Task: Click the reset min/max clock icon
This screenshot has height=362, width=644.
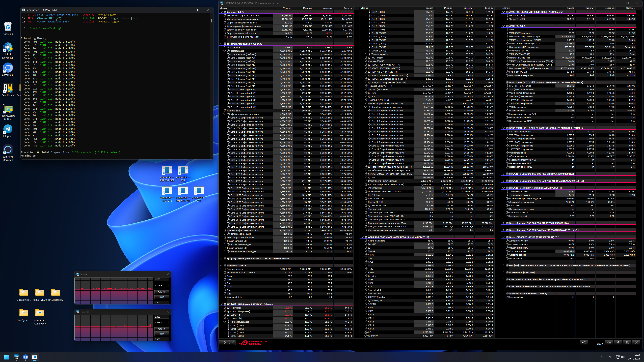Action: [609, 343]
